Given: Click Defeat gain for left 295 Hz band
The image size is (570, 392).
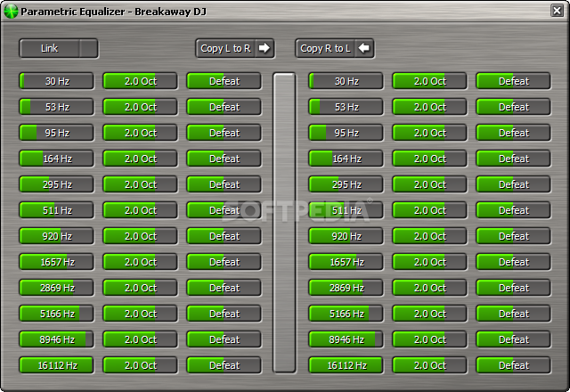Looking at the screenshot, I should 224,184.
